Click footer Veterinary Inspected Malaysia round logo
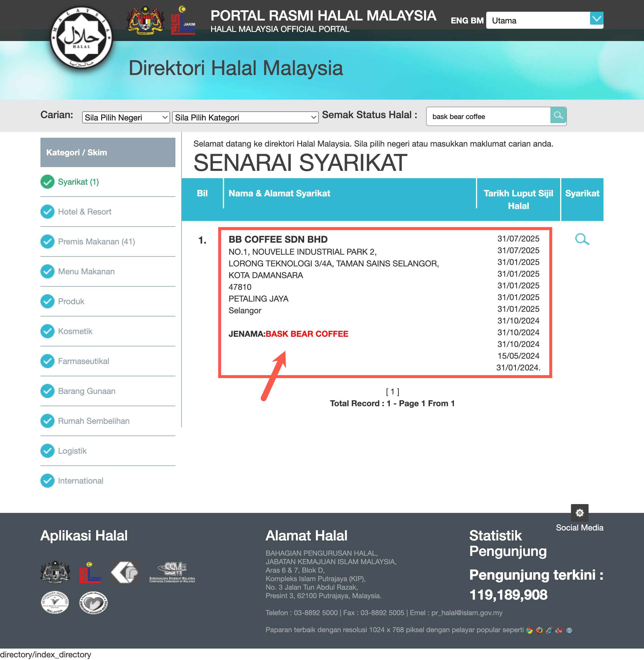This screenshot has width=644, height=660. [x=55, y=603]
